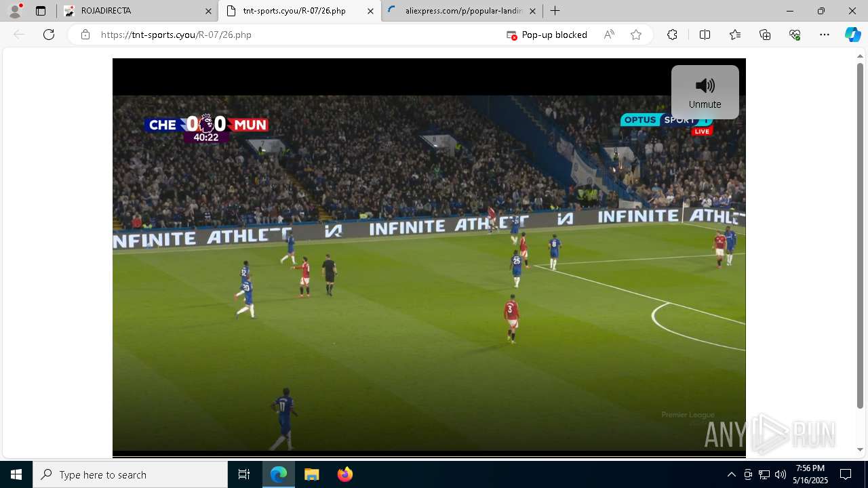Open the network status icon
868x488 pixels.
pyautogui.click(x=764, y=474)
